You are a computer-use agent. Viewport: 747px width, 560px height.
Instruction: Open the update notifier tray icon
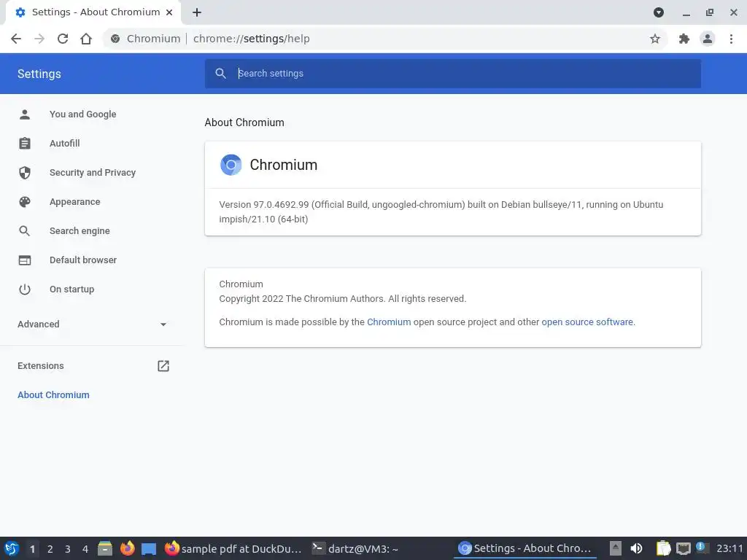tap(701, 547)
